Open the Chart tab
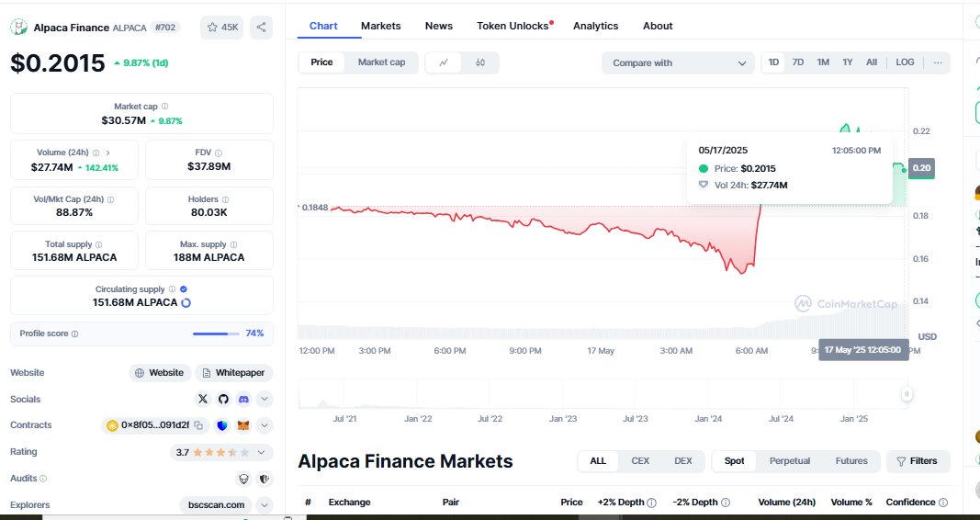980x520 pixels. [323, 27]
